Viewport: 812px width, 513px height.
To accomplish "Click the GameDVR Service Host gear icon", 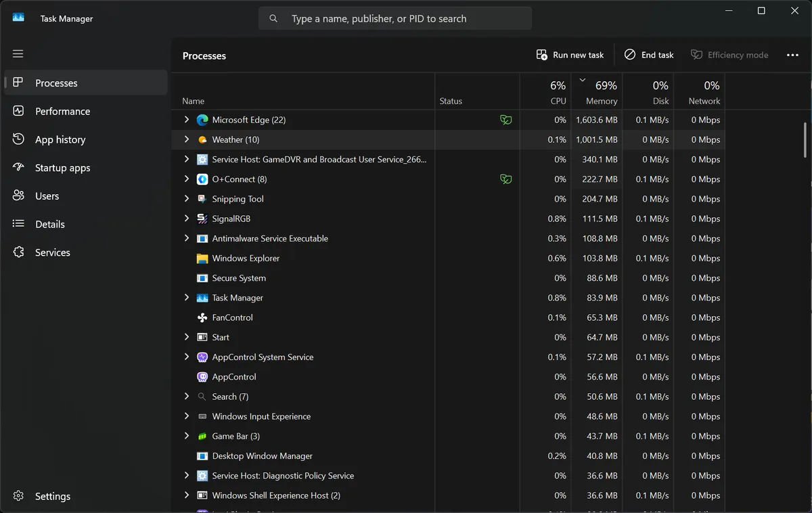I will 202,160.
